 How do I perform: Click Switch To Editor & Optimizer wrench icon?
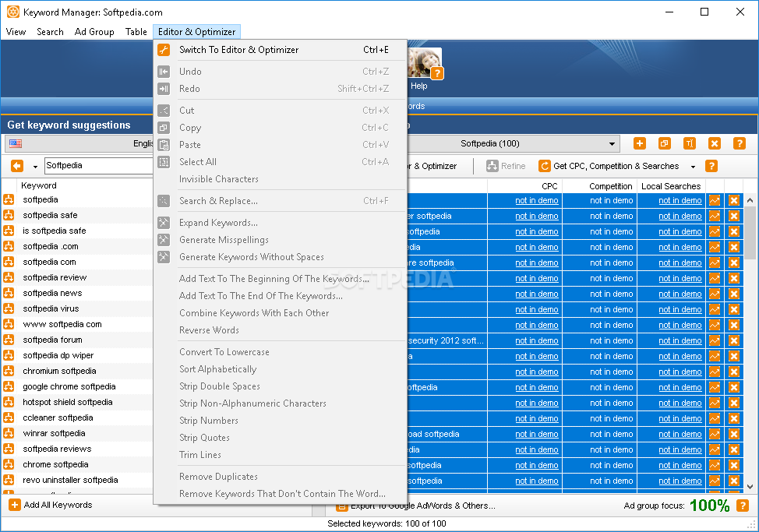coord(164,50)
